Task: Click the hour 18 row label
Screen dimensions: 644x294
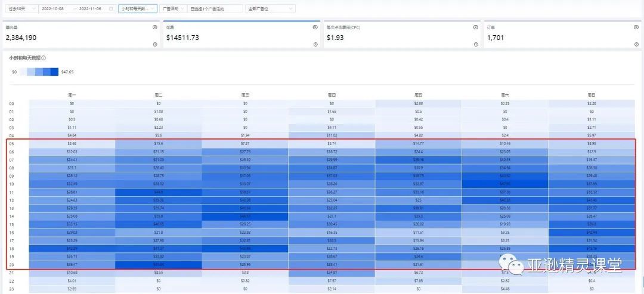Action: (11, 248)
